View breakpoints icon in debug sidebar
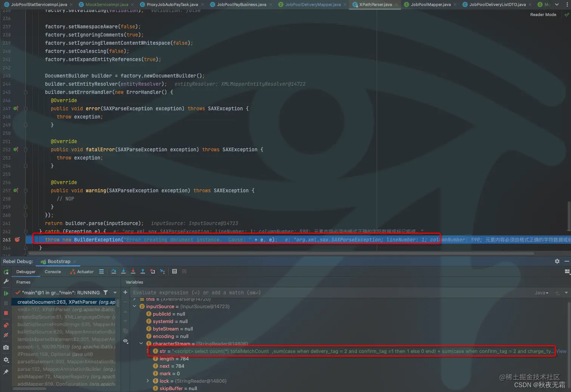The height and width of the screenshot is (392, 571). pos(6,325)
